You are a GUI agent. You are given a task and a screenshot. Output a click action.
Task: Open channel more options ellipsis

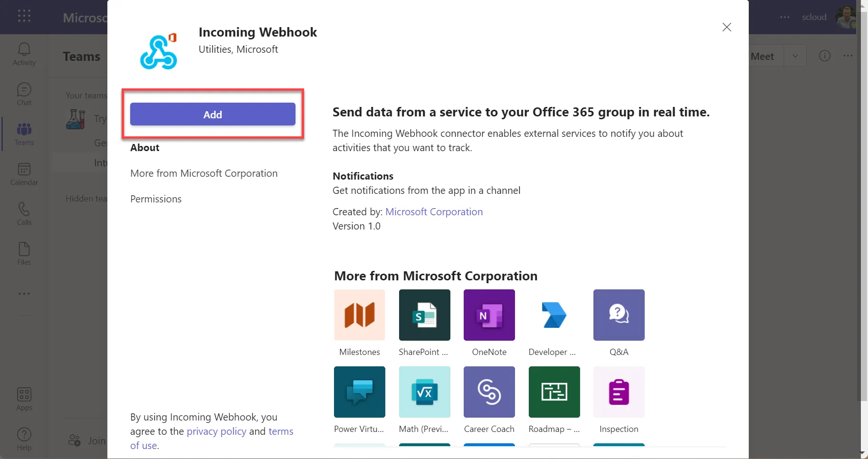[848, 56]
